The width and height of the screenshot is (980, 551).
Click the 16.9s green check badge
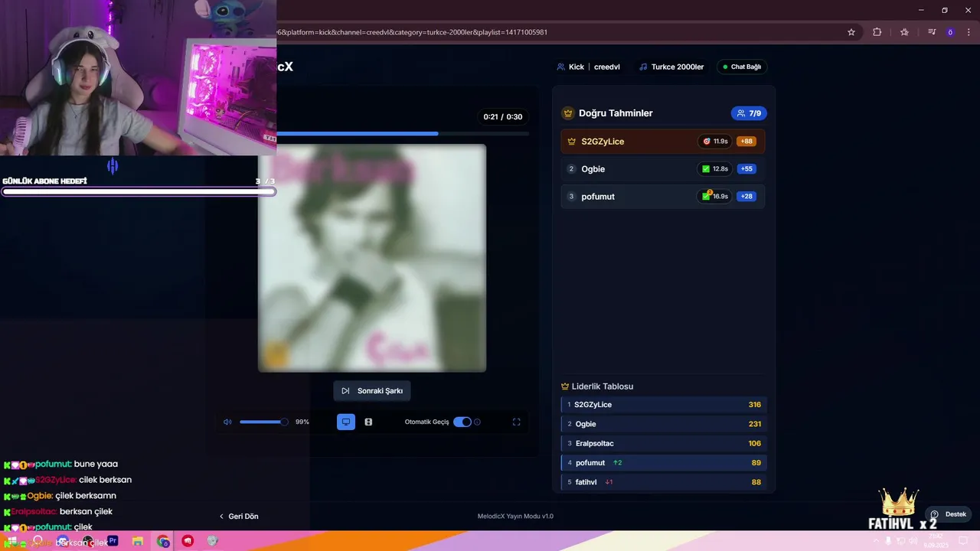tap(715, 197)
